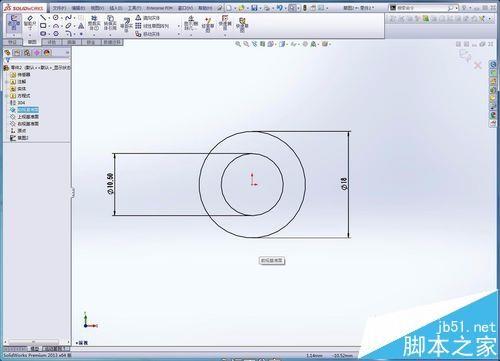Open the DisplayManager tab icon
The height and width of the screenshot is (361, 500).
[x=47, y=53]
